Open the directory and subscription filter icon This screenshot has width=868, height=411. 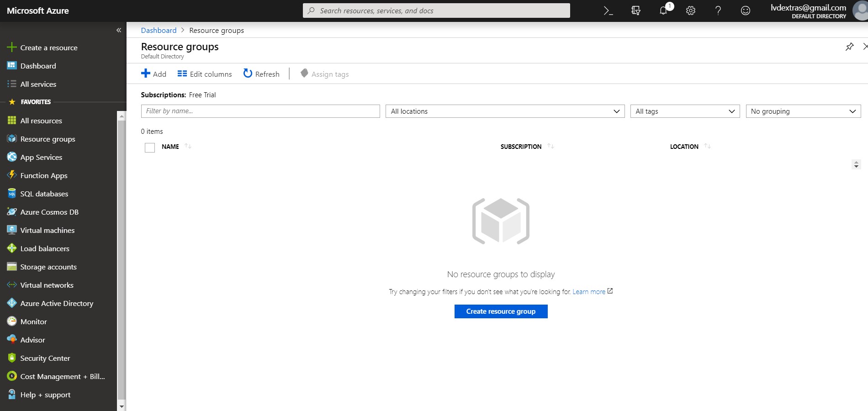635,11
